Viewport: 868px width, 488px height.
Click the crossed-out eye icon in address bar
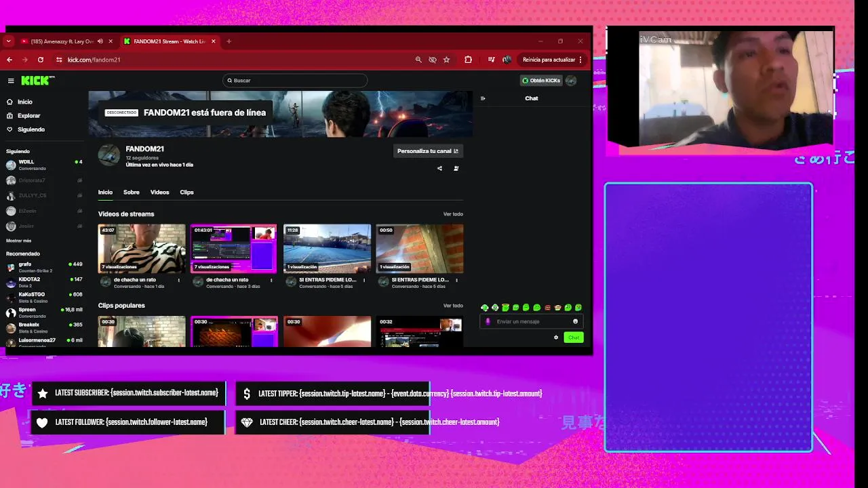433,60
